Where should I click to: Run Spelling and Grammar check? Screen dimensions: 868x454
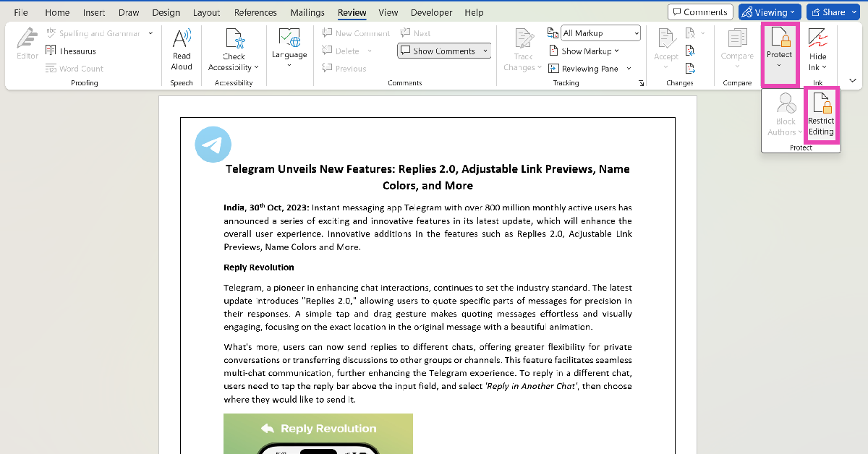(94, 33)
